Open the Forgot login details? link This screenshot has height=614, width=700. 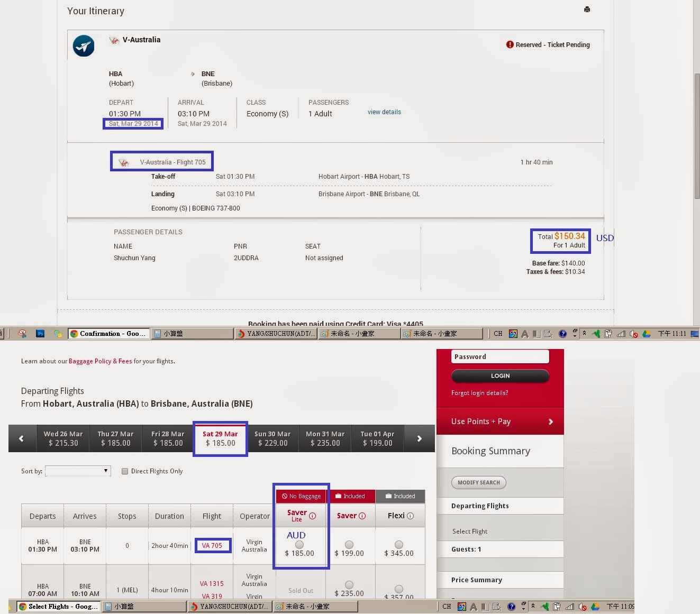[x=479, y=393]
